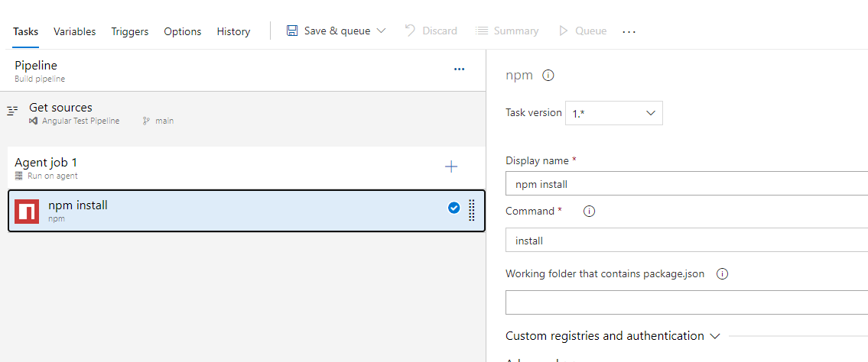Image resolution: width=868 pixels, height=362 pixels.
Task: Open the Pipeline more options ellipsis
Action: [x=459, y=69]
